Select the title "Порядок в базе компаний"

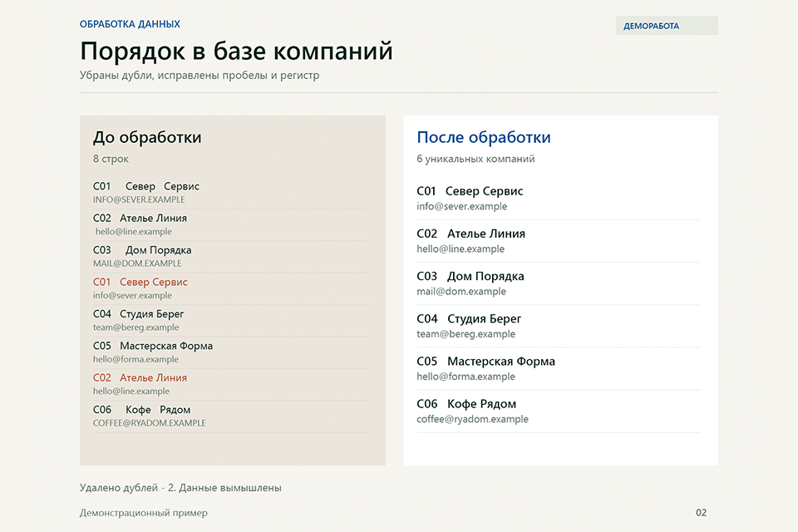236,52
